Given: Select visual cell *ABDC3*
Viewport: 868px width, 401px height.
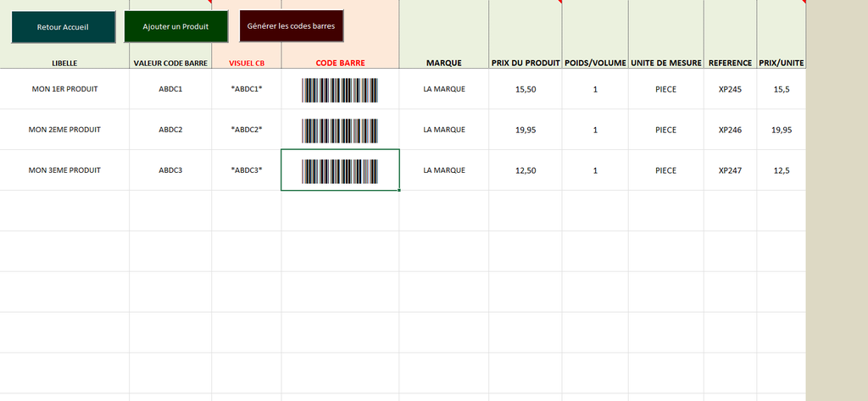Looking at the screenshot, I should click(x=247, y=170).
